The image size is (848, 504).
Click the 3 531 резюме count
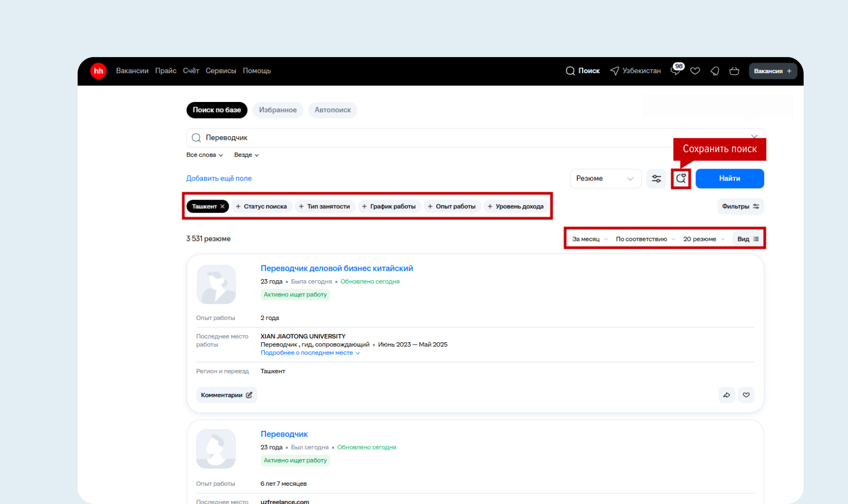(208, 239)
